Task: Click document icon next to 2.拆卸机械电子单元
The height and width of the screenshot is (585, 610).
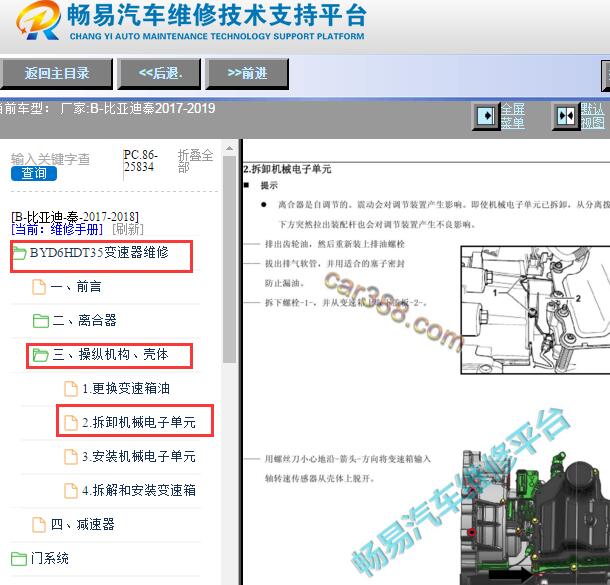Action: [71, 422]
